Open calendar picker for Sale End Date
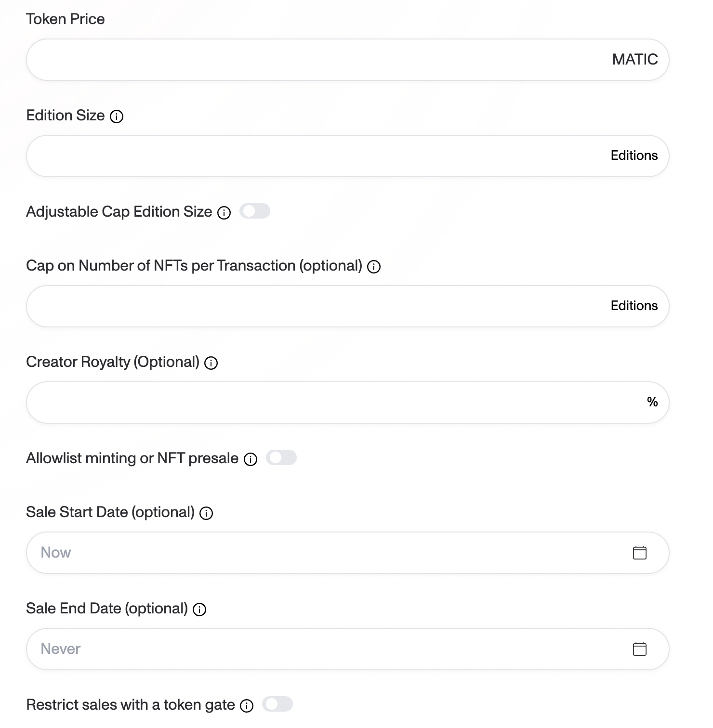The width and height of the screenshot is (713, 728). tap(639, 649)
